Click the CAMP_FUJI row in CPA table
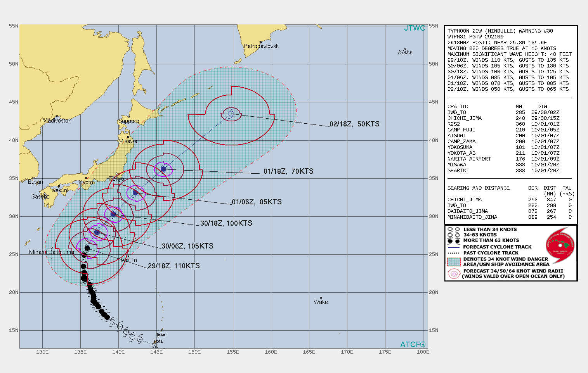 pyautogui.click(x=503, y=130)
